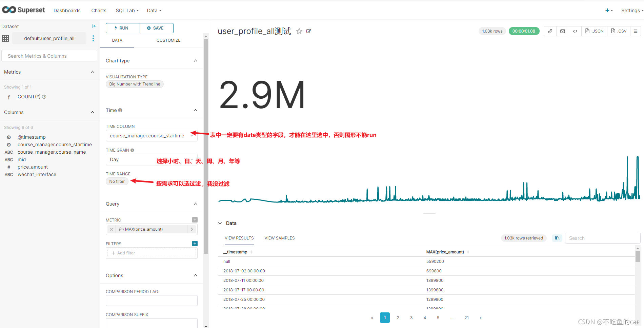Click the TIME GRAIN info icon

(132, 150)
